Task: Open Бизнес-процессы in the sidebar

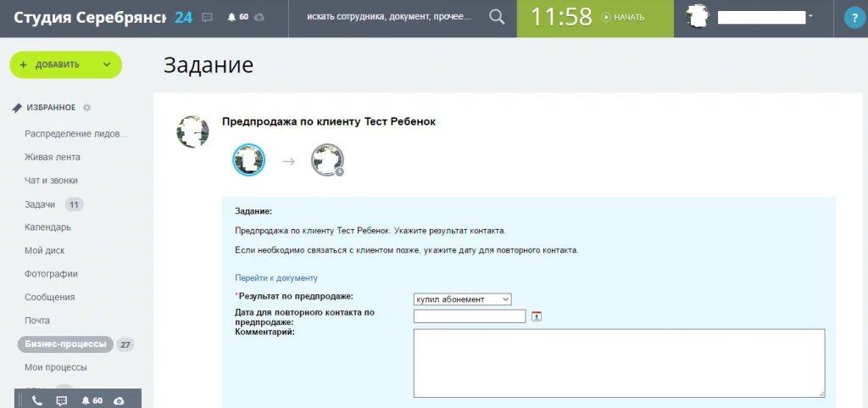Action: [x=65, y=344]
